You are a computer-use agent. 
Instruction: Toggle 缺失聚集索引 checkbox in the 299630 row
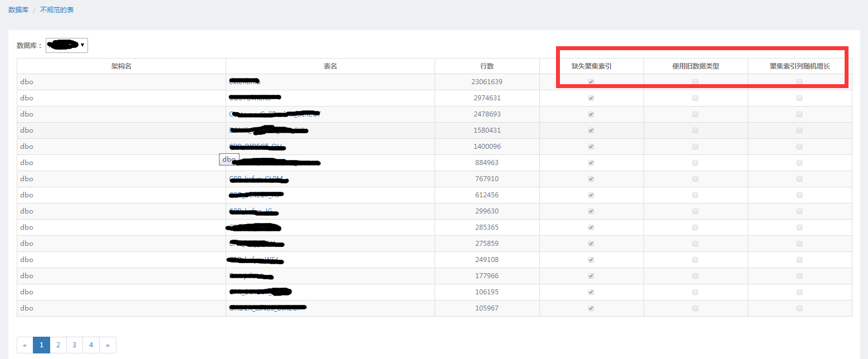[x=591, y=211]
